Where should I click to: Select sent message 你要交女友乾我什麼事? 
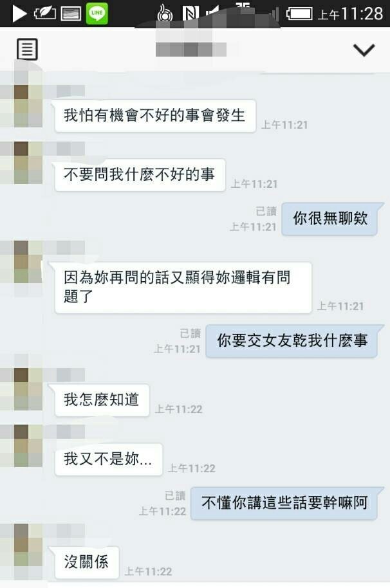pyautogui.click(x=292, y=341)
